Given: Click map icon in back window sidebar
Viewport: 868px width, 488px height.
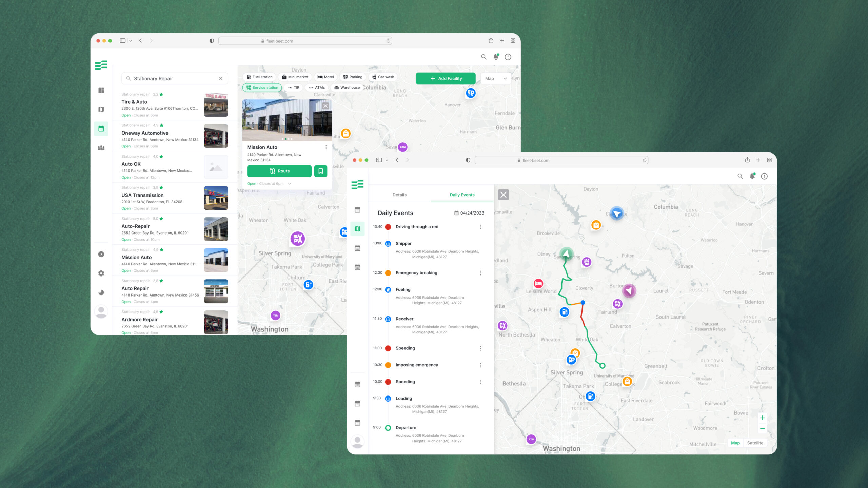Looking at the screenshot, I should tap(101, 109).
